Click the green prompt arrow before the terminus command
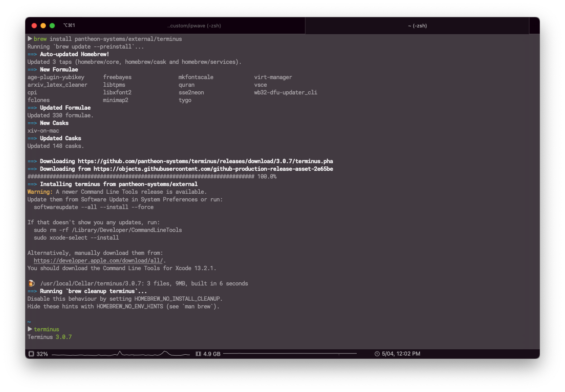565x392 pixels. (30, 329)
